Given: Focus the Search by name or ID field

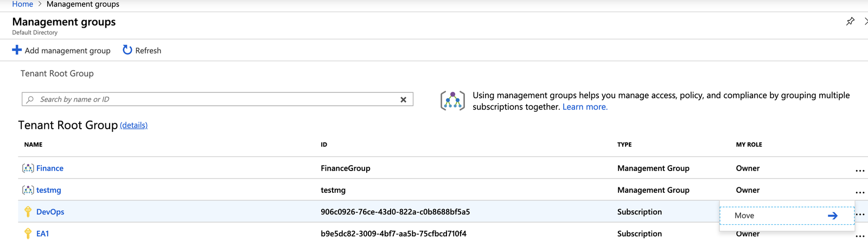Looking at the screenshot, I should pos(217,99).
